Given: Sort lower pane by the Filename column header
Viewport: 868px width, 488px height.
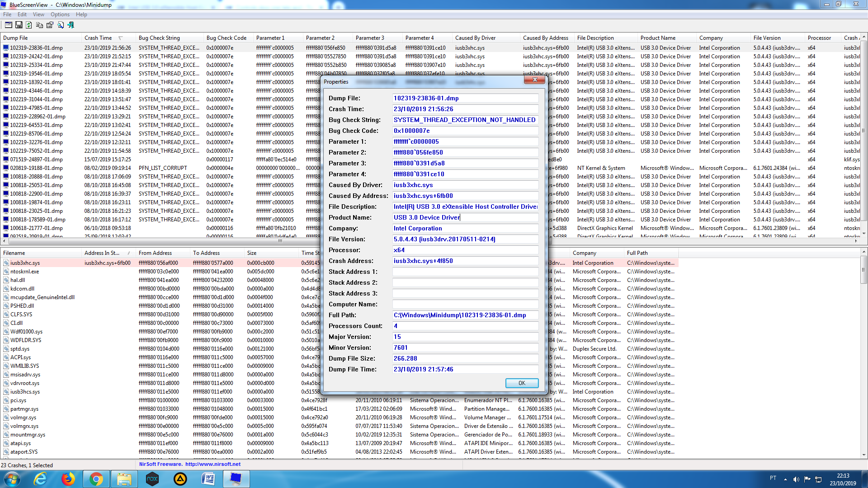Looking at the screenshot, I should (41, 253).
